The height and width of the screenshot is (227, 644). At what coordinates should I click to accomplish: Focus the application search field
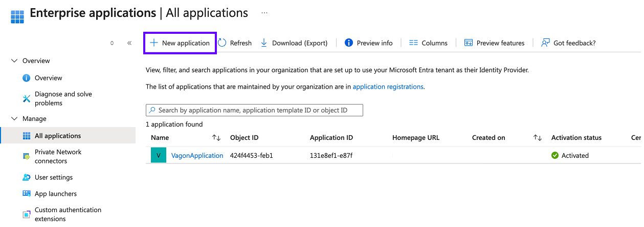pyautogui.click(x=254, y=110)
